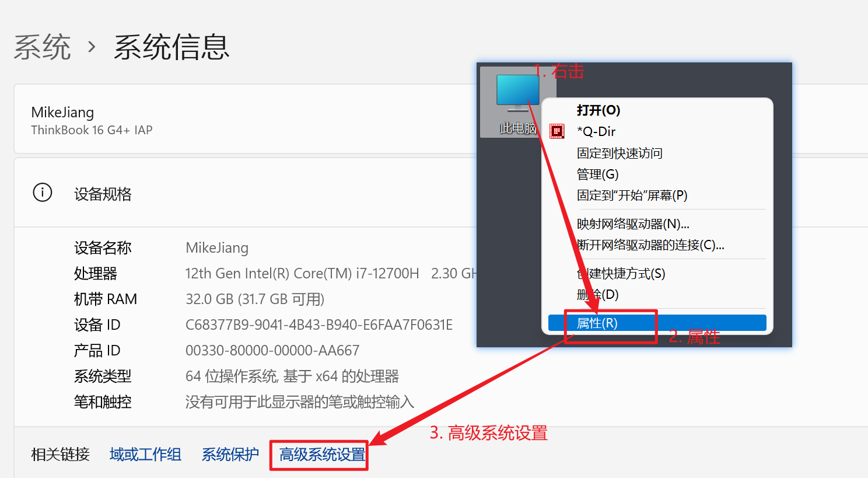Select *Q-Dir menu entry

coord(596,131)
